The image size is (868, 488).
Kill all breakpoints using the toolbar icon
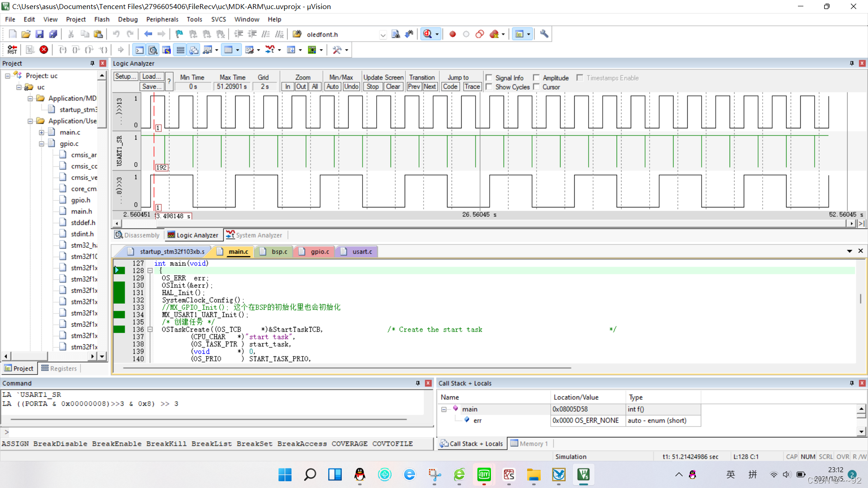pyautogui.click(x=494, y=34)
